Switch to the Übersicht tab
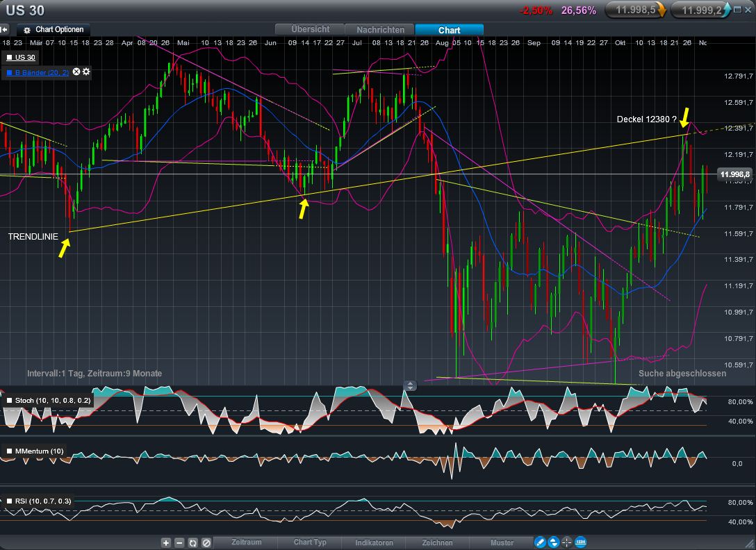The width and height of the screenshot is (756, 550). [310, 29]
